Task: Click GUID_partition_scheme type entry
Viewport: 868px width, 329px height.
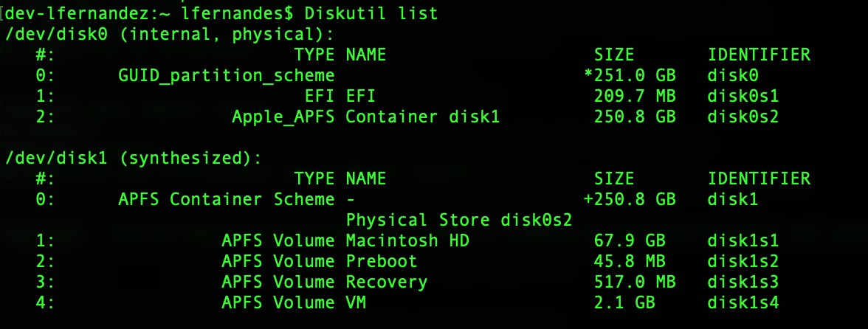Action: (x=226, y=75)
